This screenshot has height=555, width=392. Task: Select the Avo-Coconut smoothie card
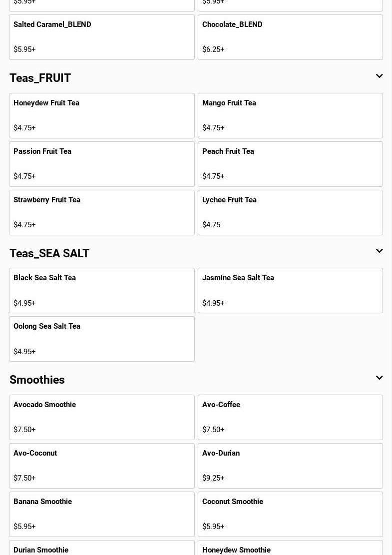102,466
